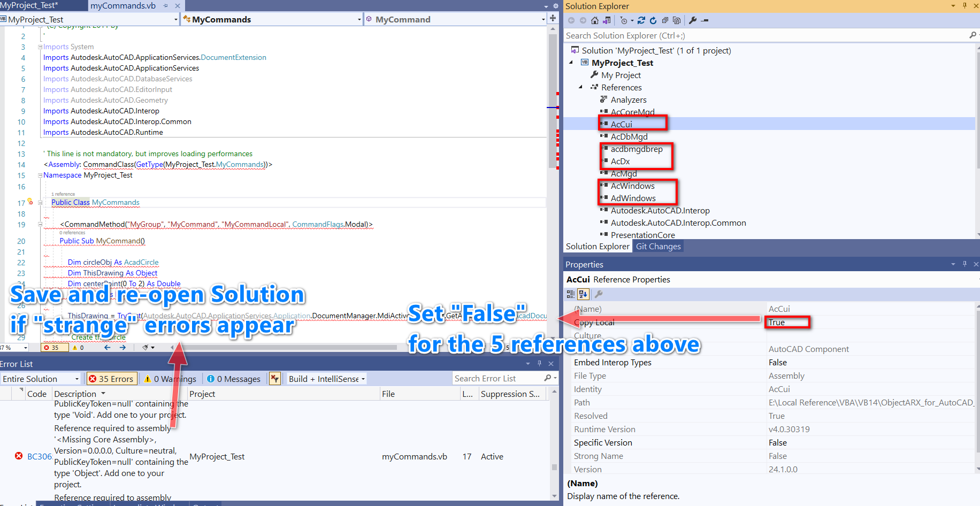
Task: Select the acdbmgdbrep reference
Action: pyautogui.click(x=637, y=149)
